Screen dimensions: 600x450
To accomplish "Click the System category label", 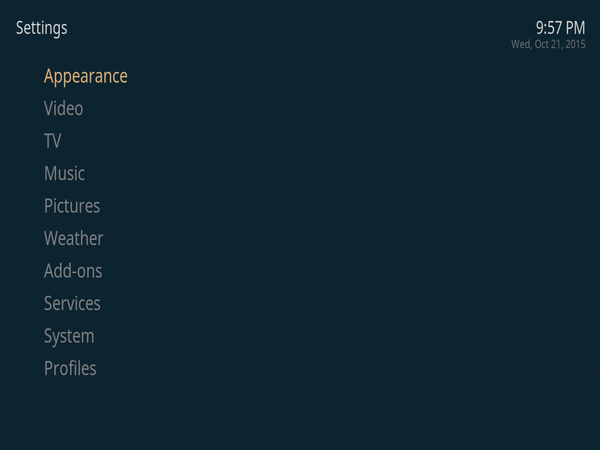I will [69, 337].
